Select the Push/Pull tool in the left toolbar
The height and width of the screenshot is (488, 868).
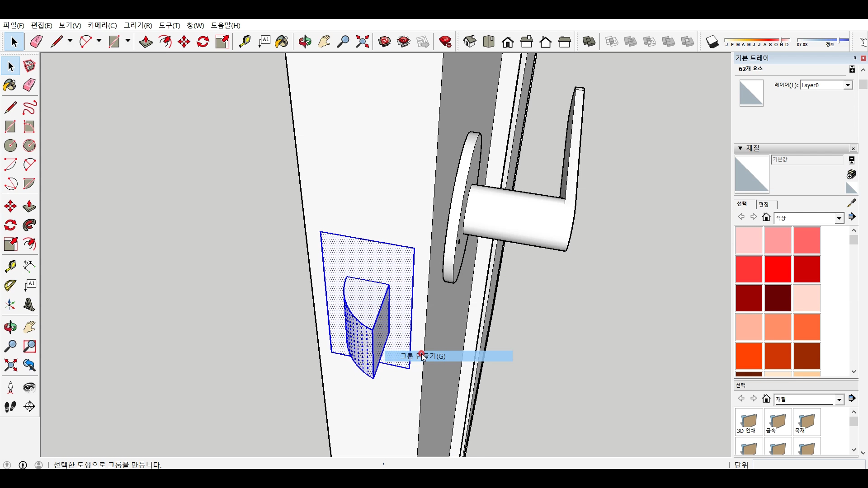click(x=29, y=206)
